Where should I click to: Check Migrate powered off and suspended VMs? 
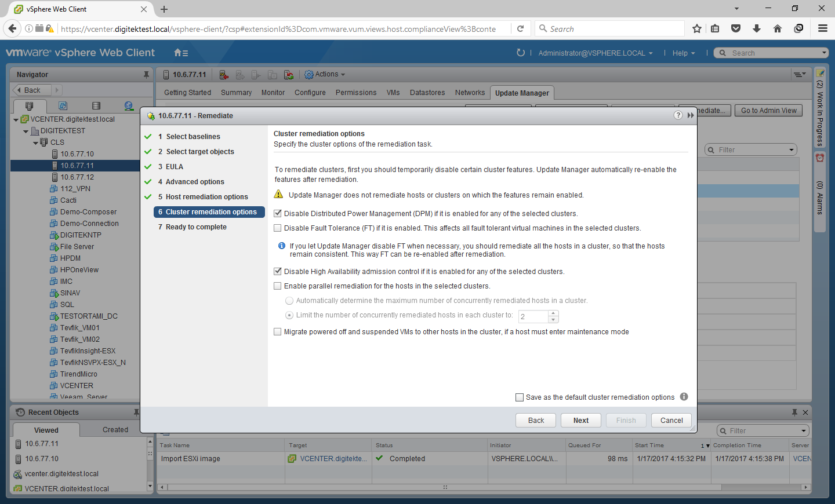tap(278, 332)
